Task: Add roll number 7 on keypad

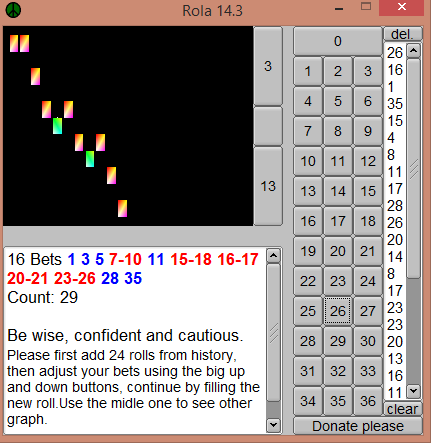Action: [308, 131]
